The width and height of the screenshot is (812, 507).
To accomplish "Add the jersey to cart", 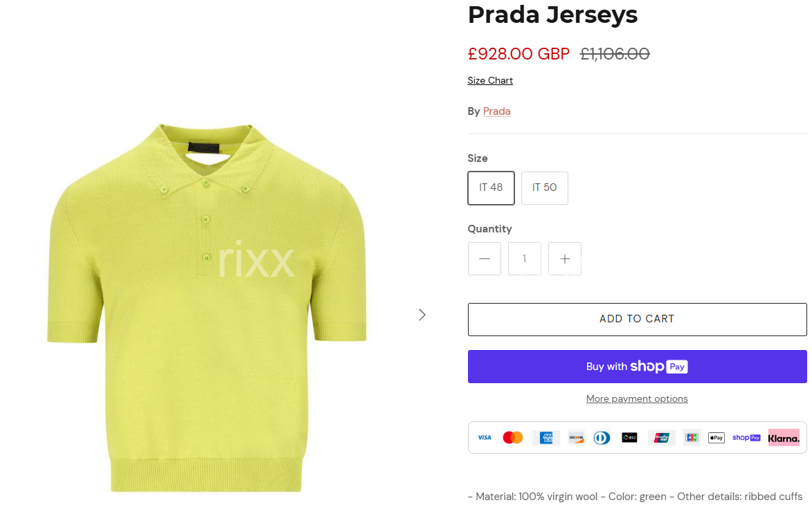I will 637,319.
